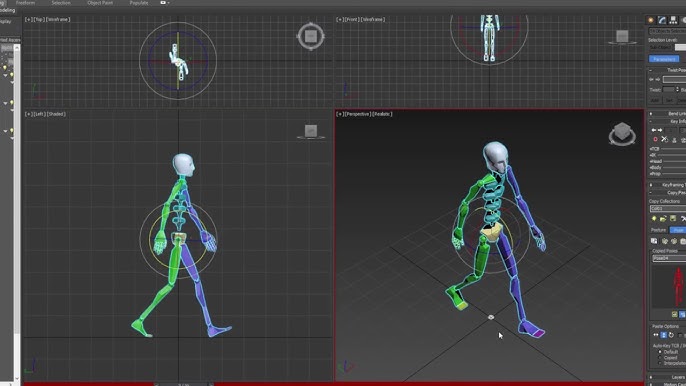
Task: Click the Load Collections folder icon
Action: click(x=663, y=218)
